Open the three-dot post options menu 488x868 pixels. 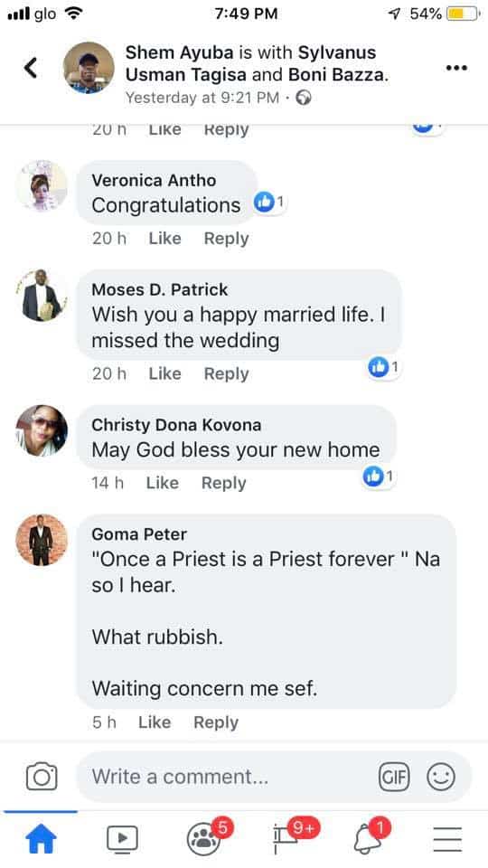tap(456, 68)
